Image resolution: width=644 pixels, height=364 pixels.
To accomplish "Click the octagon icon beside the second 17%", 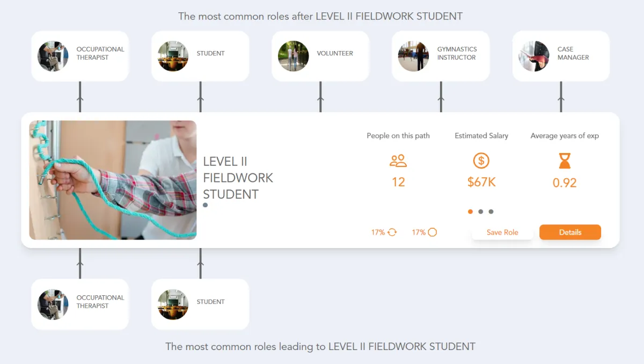I will [x=433, y=232].
